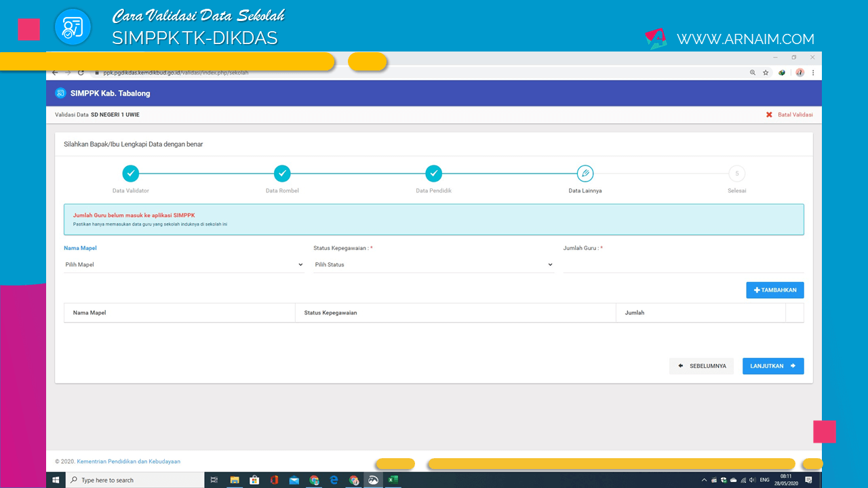Open File Explorer from the taskbar
The width and height of the screenshot is (868, 488).
[x=235, y=480]
